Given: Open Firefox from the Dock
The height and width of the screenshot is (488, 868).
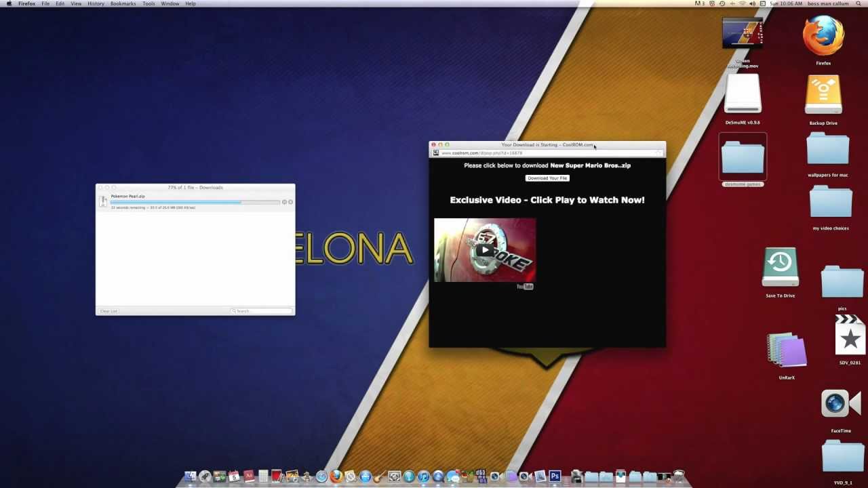Looking at the screenshot, I should pyautogui.click(x=336, y=476).
